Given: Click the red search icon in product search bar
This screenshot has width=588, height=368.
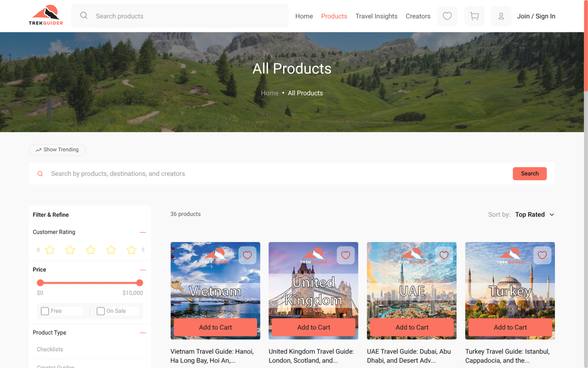Looking at the screenshot, I should 40,174.
